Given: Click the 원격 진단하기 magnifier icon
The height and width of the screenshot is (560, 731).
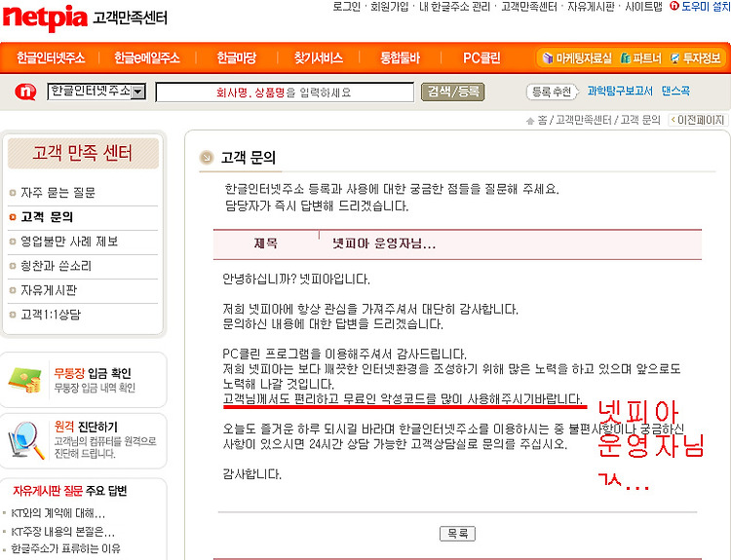Looking at the screenshot, I should click(x=26, y=440).
